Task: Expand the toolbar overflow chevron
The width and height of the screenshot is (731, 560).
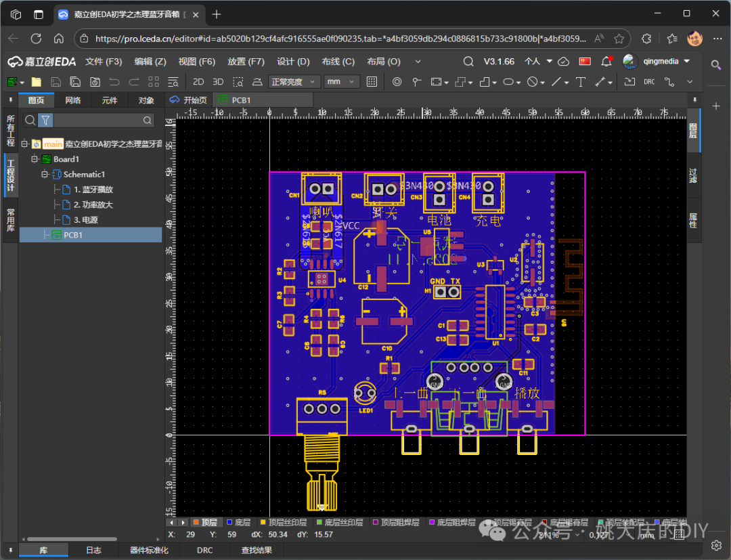Action: (690, 82)
